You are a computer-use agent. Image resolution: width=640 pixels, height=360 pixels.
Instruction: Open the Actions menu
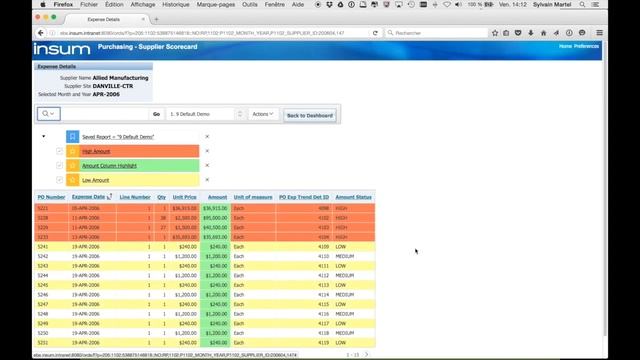[x=262, y=114]
